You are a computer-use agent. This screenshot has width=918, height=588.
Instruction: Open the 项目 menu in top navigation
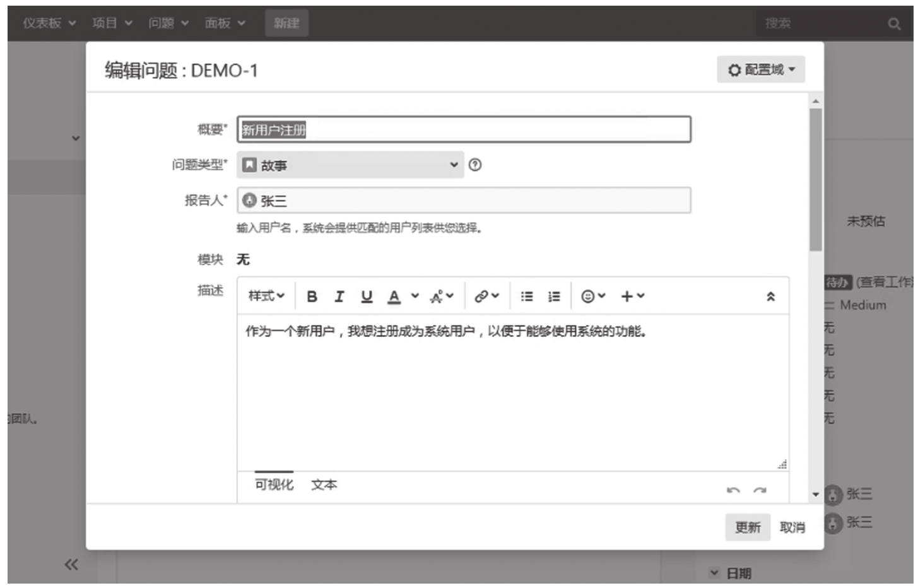[112, 23]
